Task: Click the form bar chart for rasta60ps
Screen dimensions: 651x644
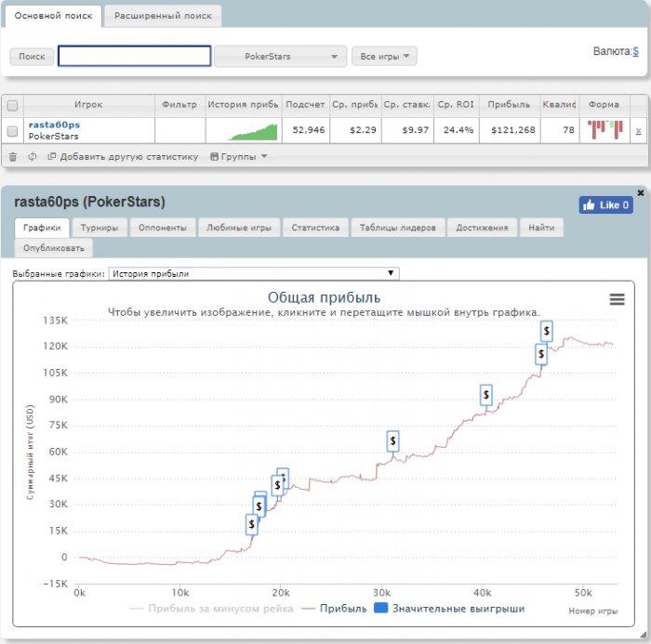Action: [x=604, y=129]
